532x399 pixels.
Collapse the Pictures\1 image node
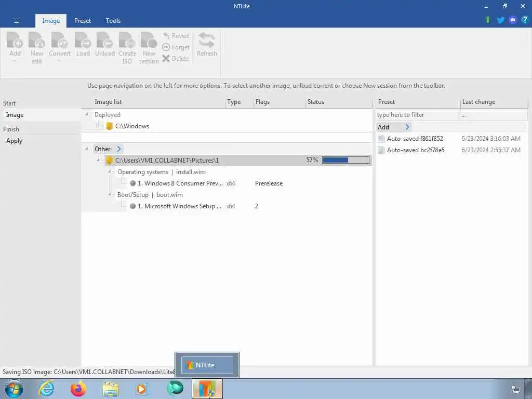pos(98,160)
